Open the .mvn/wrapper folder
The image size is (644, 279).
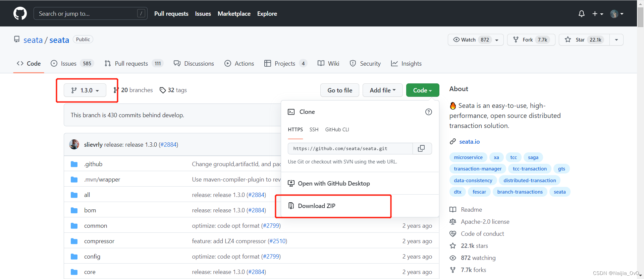tap(102, 180)
